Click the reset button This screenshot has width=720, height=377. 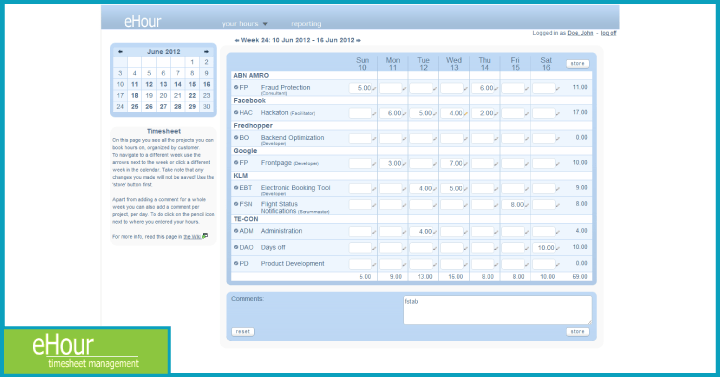(243, 332)
